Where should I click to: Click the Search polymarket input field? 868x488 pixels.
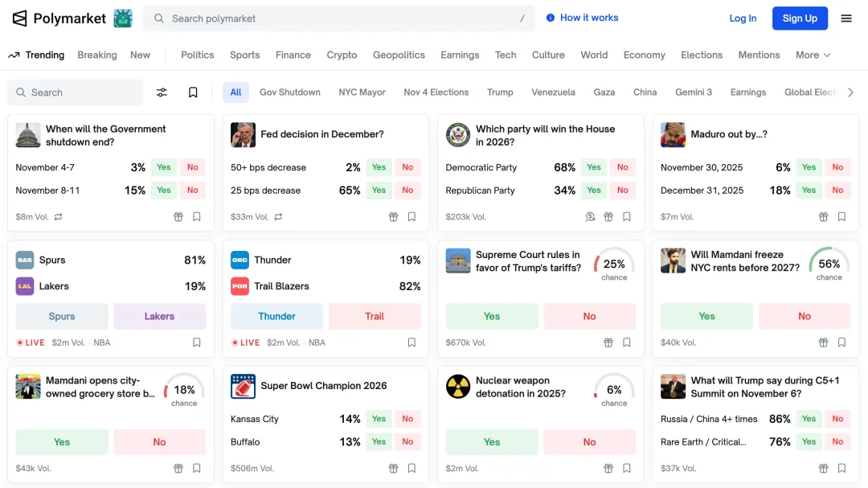338,18
